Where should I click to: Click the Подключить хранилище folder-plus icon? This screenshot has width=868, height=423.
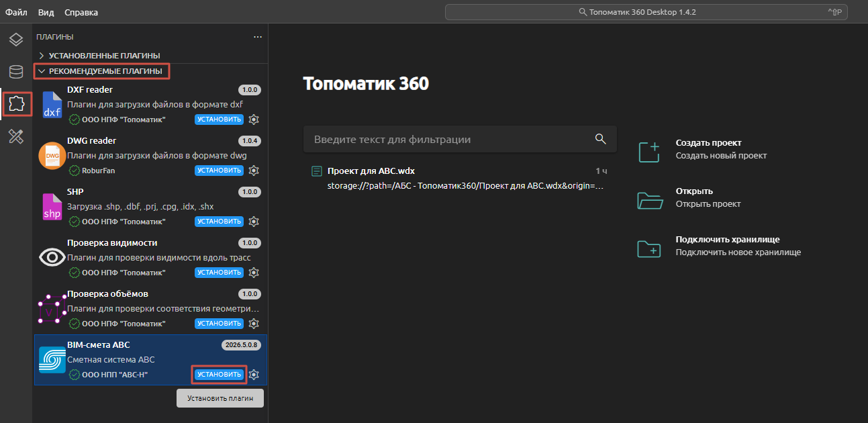pyautogui.click(x=649, y=248)
